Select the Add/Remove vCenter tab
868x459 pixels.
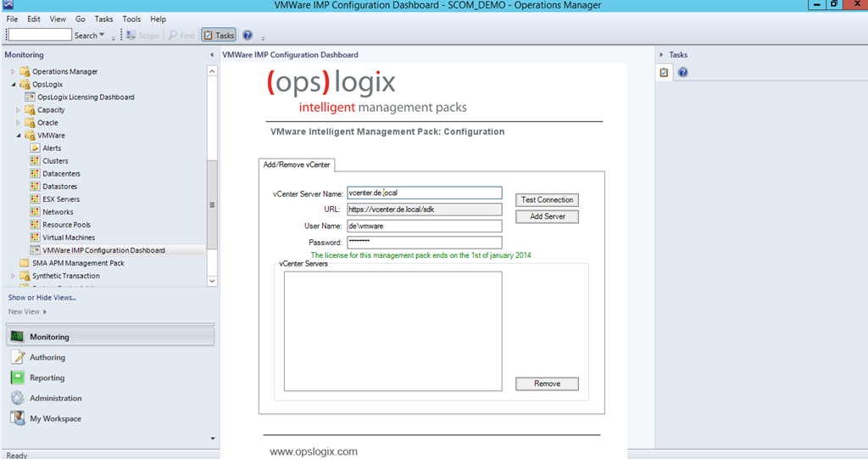click(298, 164)
